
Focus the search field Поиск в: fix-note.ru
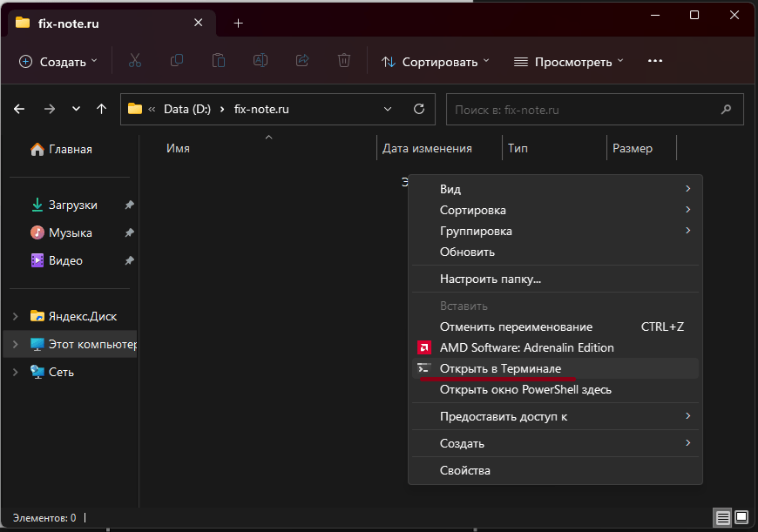594,110
